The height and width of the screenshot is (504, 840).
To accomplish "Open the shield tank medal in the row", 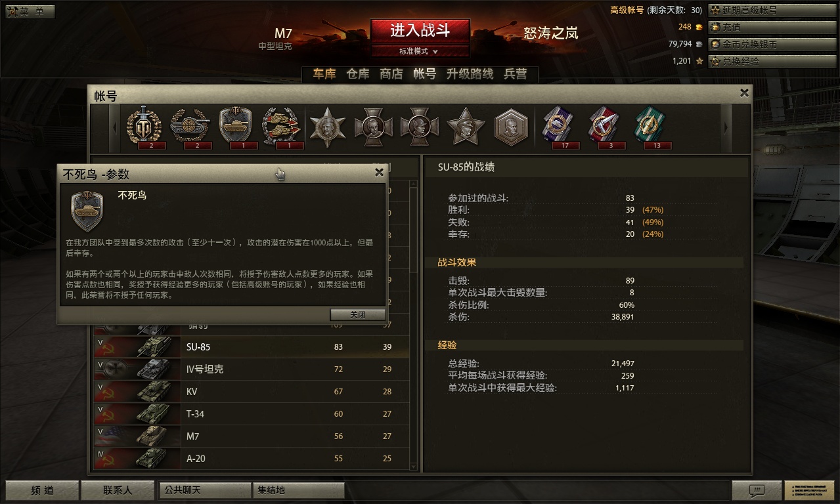I will 235,125.
